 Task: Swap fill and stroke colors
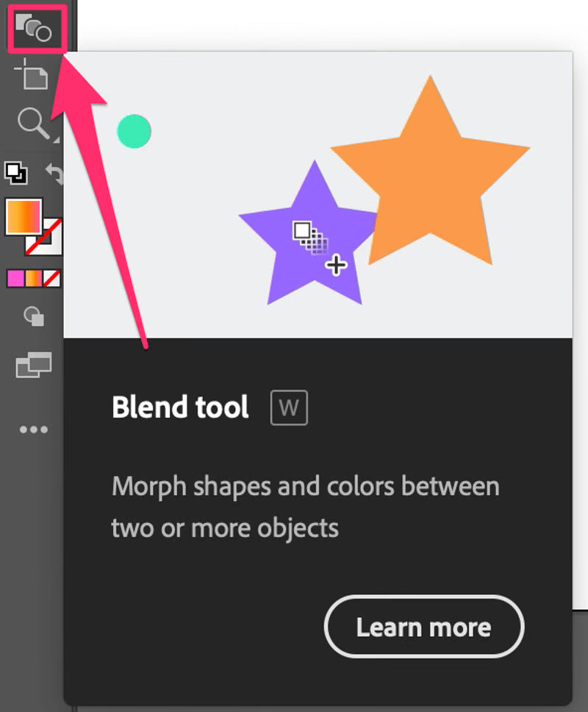[54, 173]
